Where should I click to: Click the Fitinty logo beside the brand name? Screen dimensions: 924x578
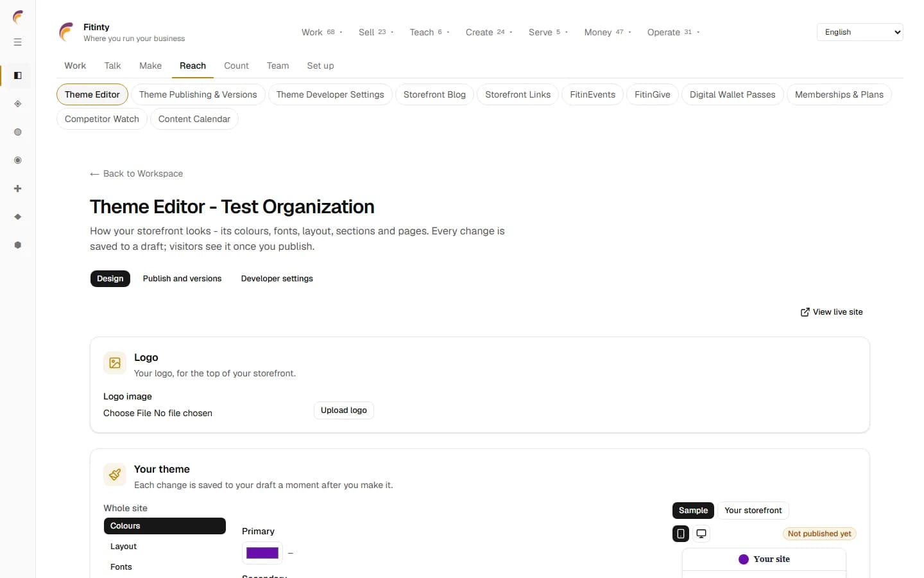point(66,32)
